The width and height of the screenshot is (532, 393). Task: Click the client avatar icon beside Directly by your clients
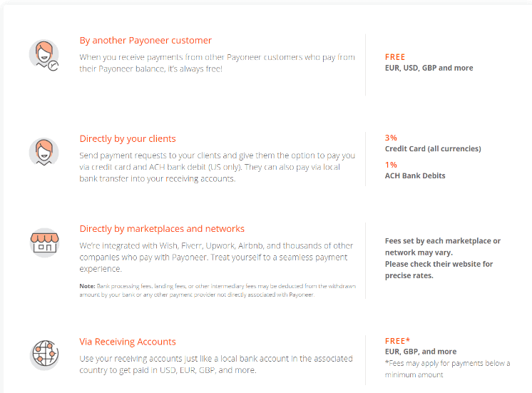click(x=44, y=152)
